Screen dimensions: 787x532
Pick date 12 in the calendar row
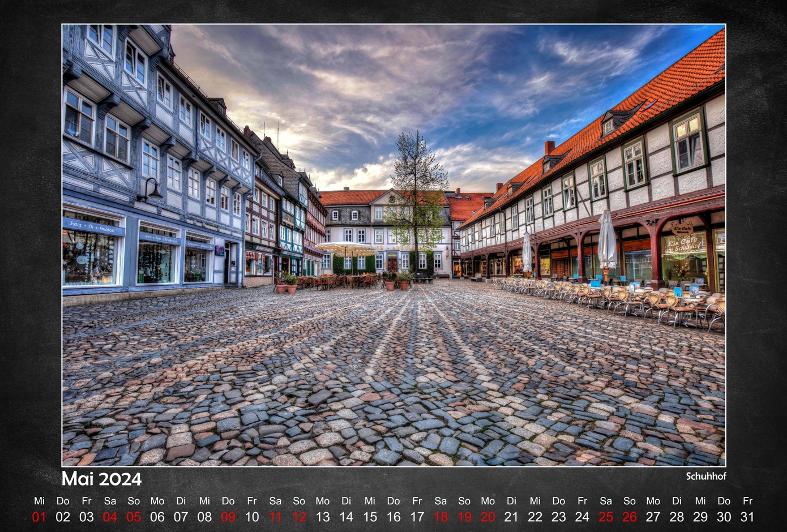(299, 517)
